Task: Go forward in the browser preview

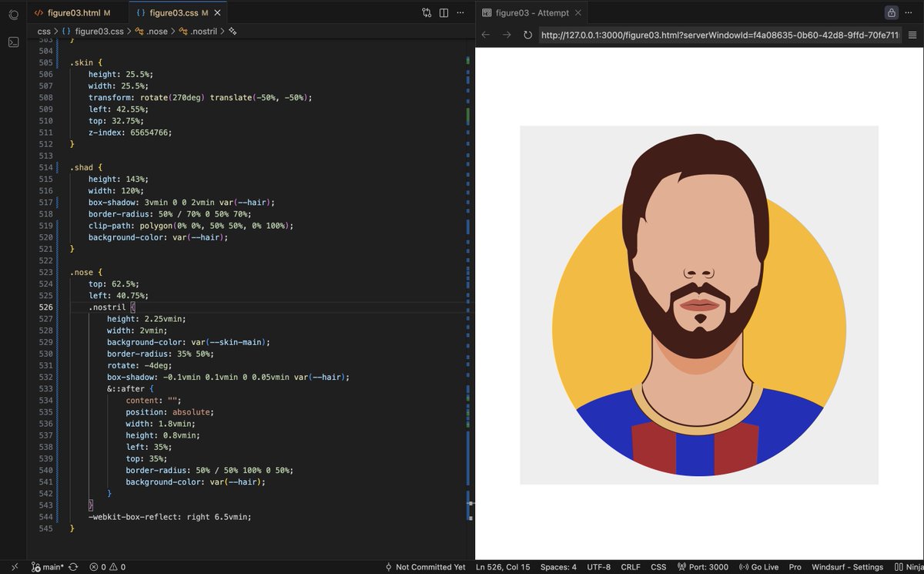Action: (x=507, y=35)
